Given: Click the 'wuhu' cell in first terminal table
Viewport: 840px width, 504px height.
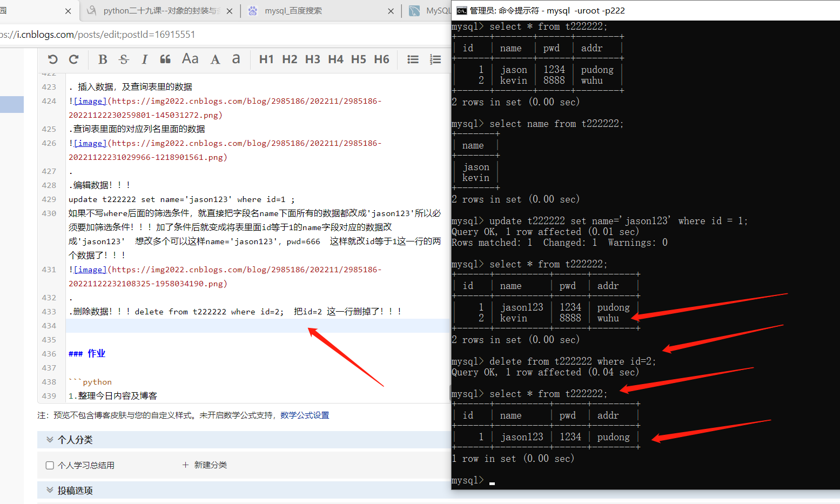Looking at the screenshot, I should tap(592, 80).
